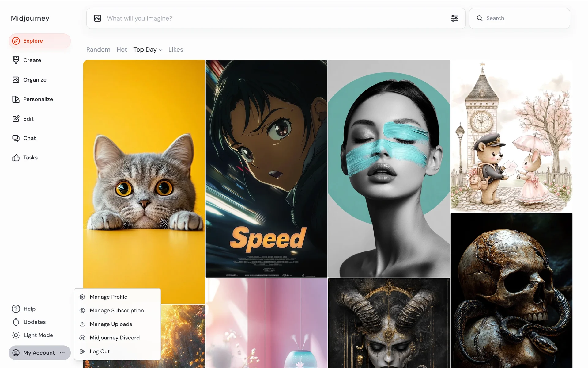Toggle Light Mode in the sidebar
This screenshot has height=368, width=588.
tap(32, 335)
